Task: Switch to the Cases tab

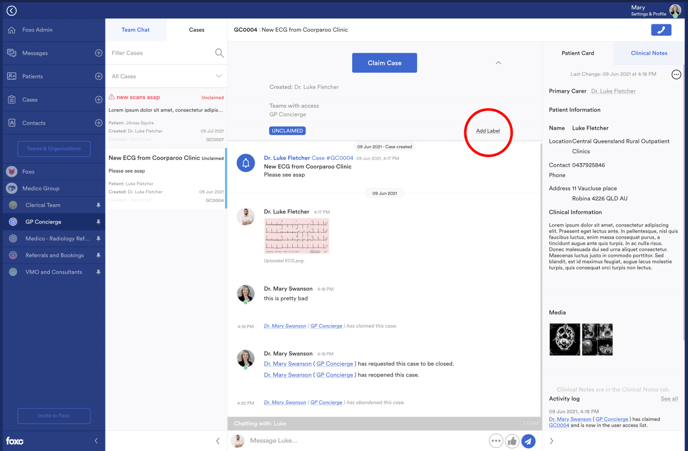Action: pyautogui.click(x=197, y=30)
